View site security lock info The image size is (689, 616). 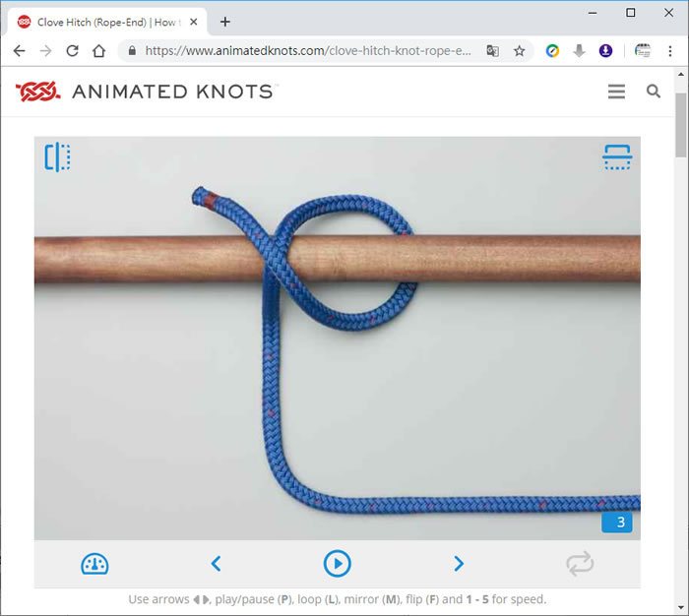pyautogui.click(x=132, y=51)
